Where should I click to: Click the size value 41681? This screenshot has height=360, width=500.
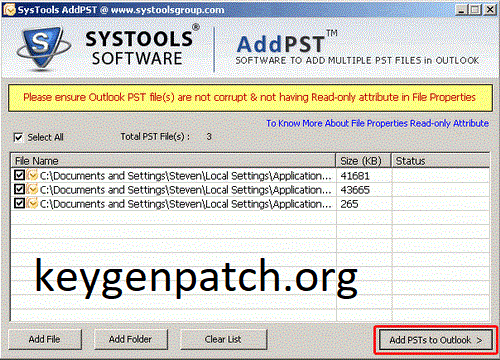[355, 176]
